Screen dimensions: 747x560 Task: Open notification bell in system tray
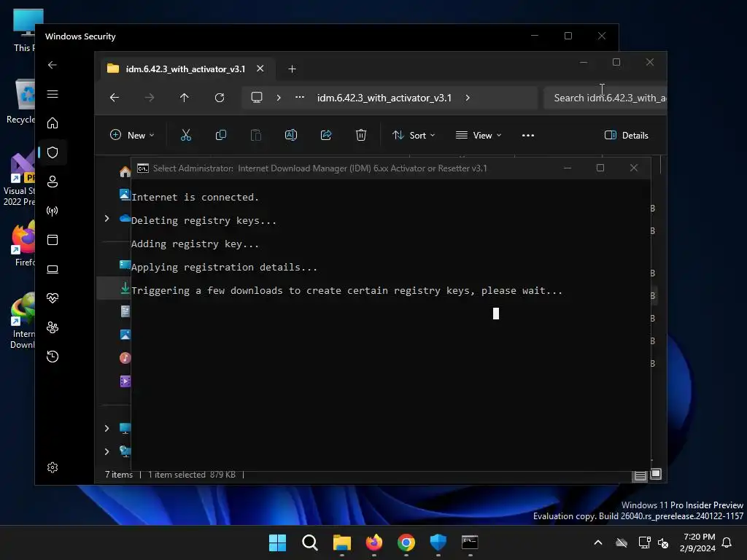point(727,542)
